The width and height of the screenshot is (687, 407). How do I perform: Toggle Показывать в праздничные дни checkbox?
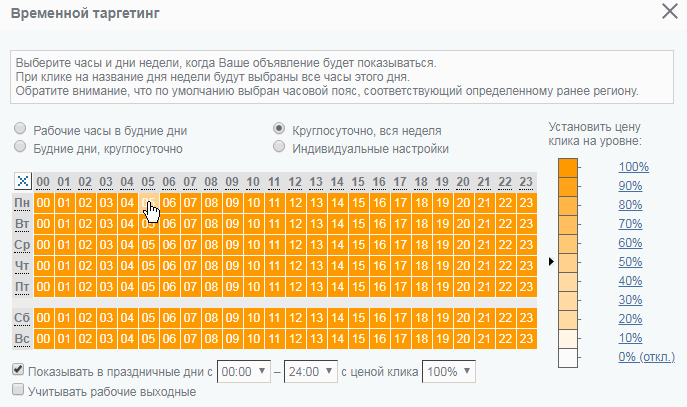point(18,369)
